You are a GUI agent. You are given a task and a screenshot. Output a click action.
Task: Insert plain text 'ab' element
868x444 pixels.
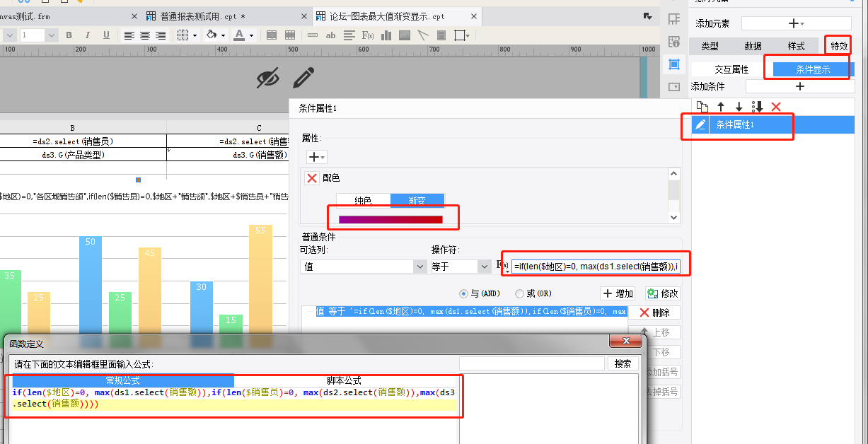tap(330, 35)
